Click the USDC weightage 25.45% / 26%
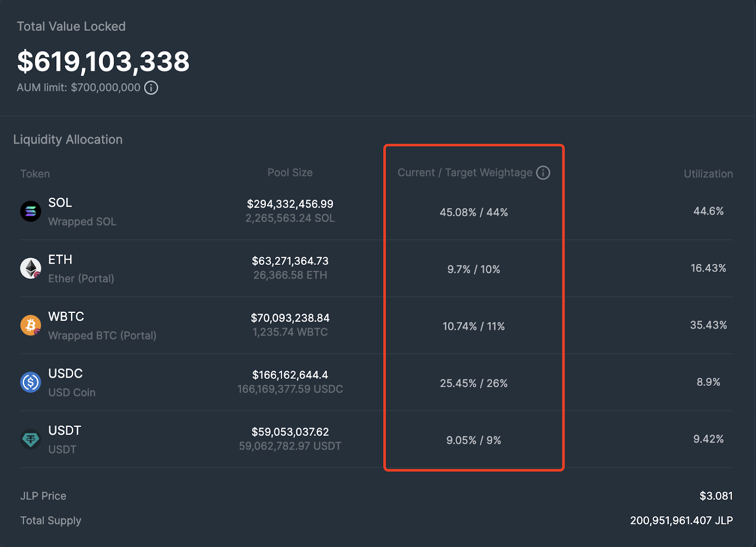756x547 pixels. click(473, 383)
